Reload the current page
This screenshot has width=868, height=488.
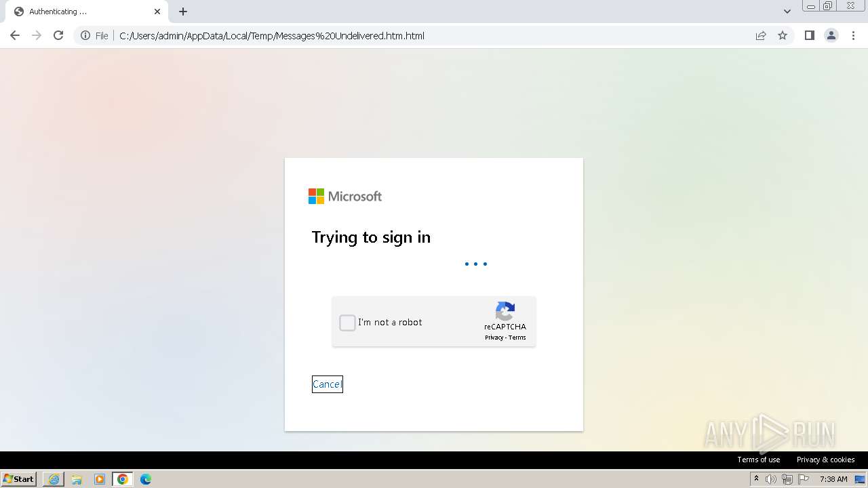(x=58, y=35)
